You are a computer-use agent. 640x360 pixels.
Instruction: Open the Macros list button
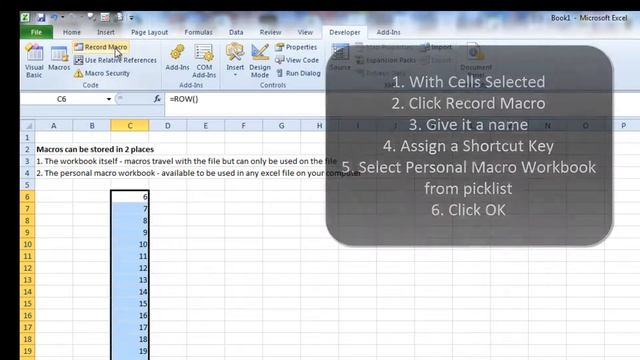pos(59,58)
